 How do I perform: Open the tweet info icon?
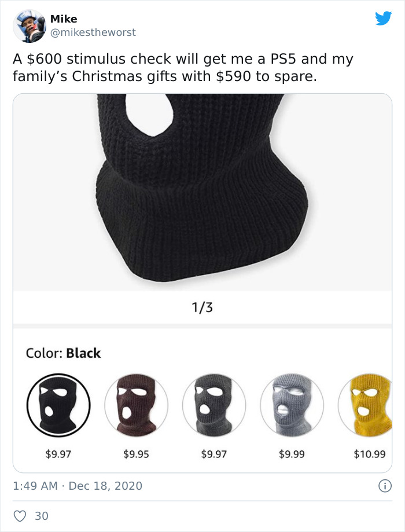[x=385, y=486]
